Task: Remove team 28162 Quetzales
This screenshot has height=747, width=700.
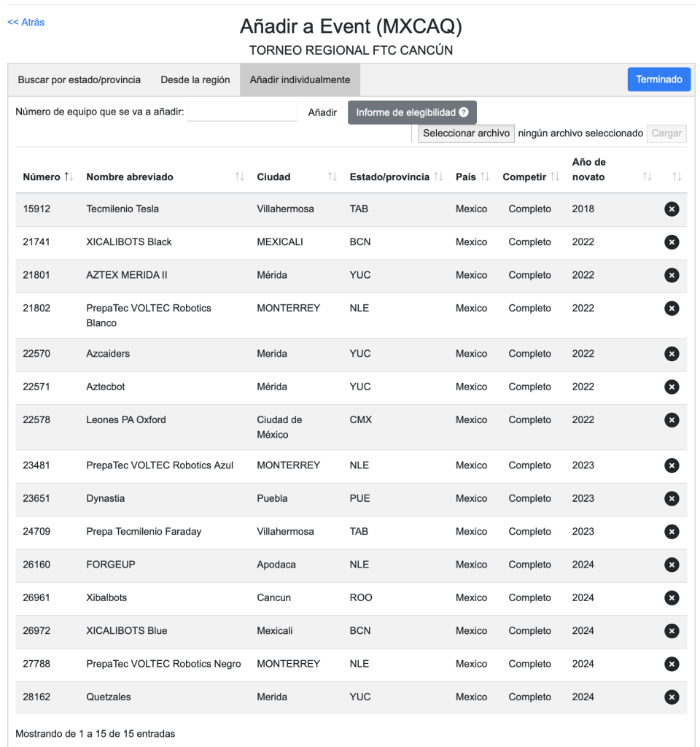Action: coord(672,697)
